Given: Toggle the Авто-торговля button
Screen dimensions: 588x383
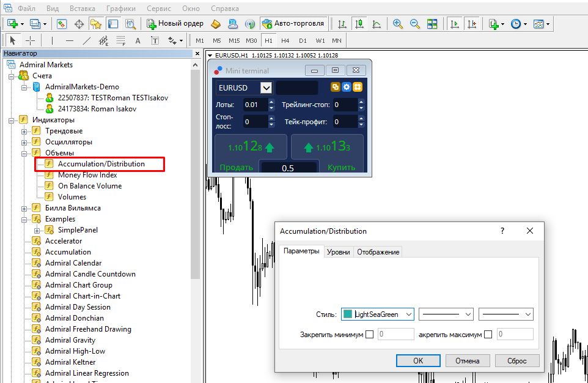Looking at the screenshot, I should tap(293, 24).
